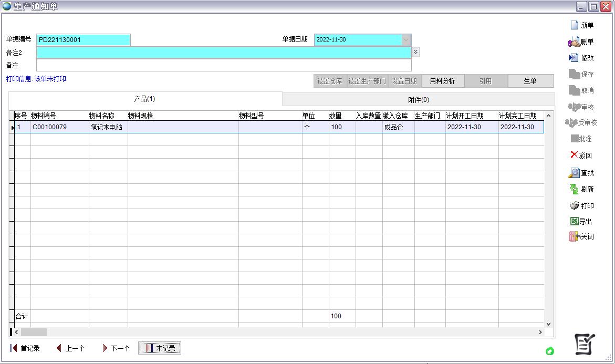The image size is (615, 364).
Task: Select the 产品(1) tab
Action: [144, 99]
